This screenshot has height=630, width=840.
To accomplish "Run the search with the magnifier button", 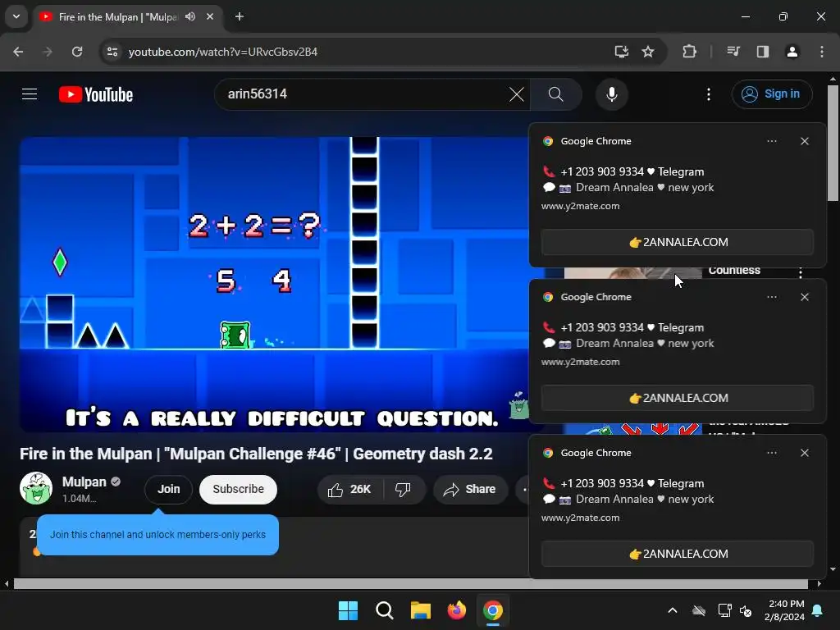I will click(x=555, y=94).
